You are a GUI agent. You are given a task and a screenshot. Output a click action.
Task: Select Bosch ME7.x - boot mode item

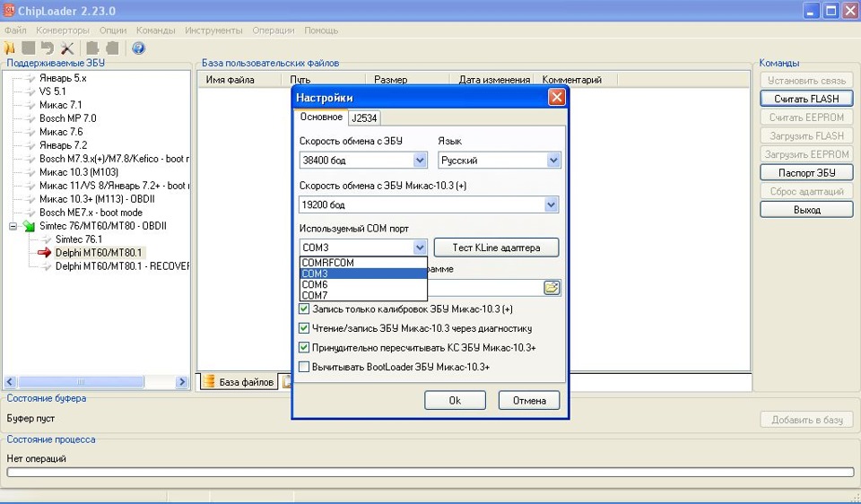tap(91, 213)
